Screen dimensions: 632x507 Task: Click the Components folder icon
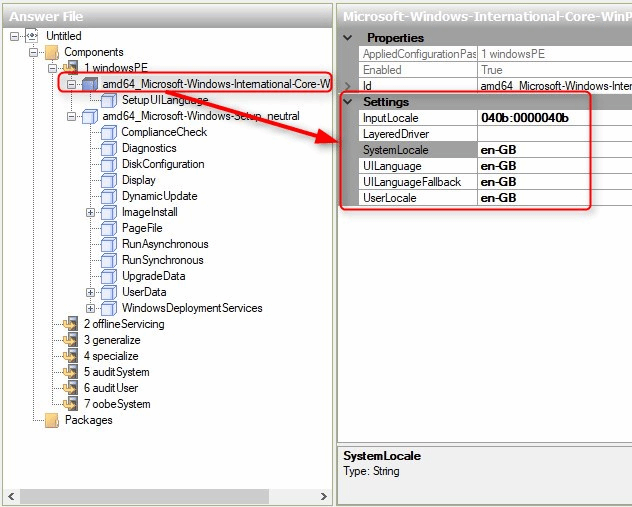(x=52, y=52)
